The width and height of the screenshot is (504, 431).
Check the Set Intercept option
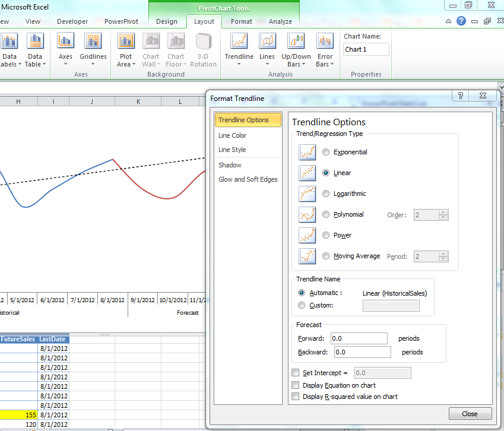(295, 373)
